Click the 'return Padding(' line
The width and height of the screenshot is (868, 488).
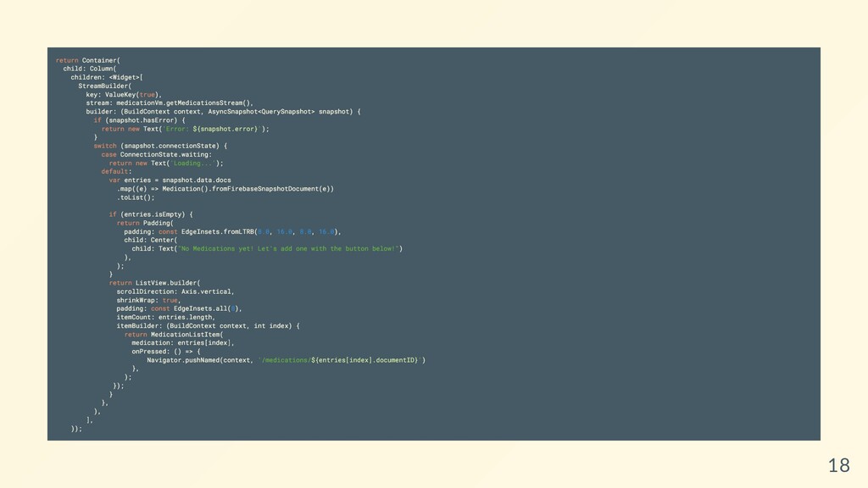point(145,223)
